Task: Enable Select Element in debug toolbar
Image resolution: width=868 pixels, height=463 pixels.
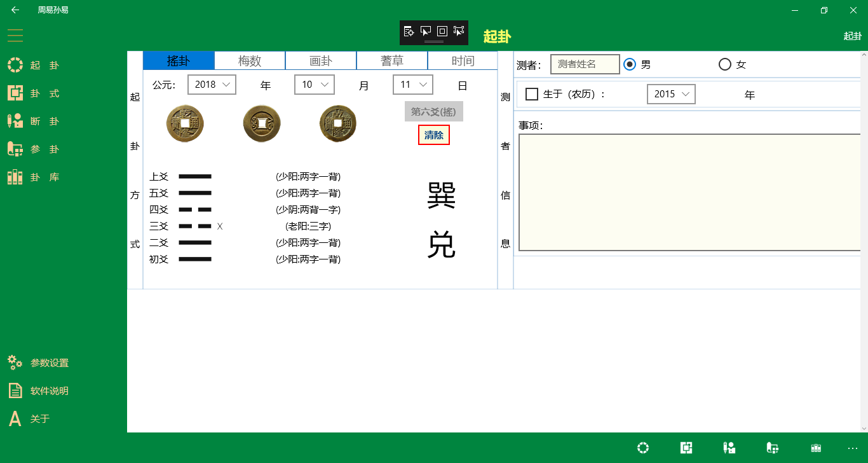Action: point(426,31)
